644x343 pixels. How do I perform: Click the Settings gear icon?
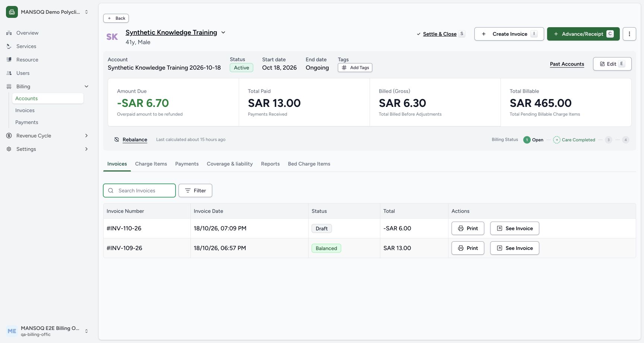(x=9, y=149)
